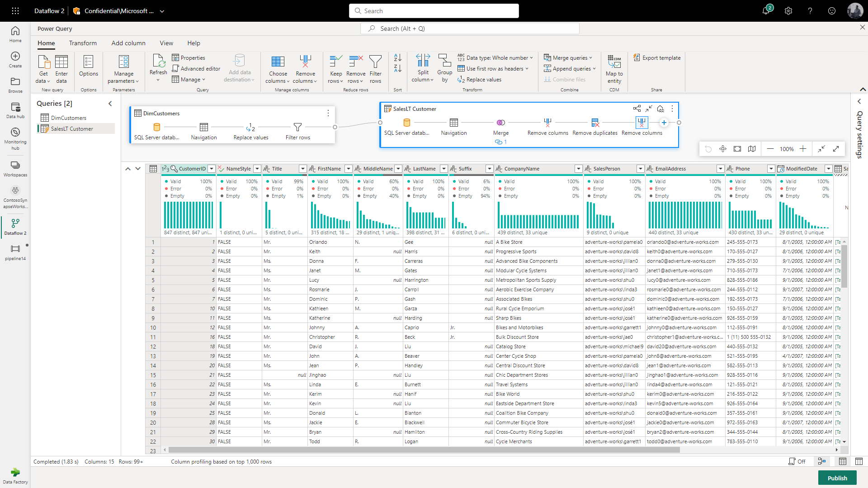Open the View tab

tap(166, 43)
